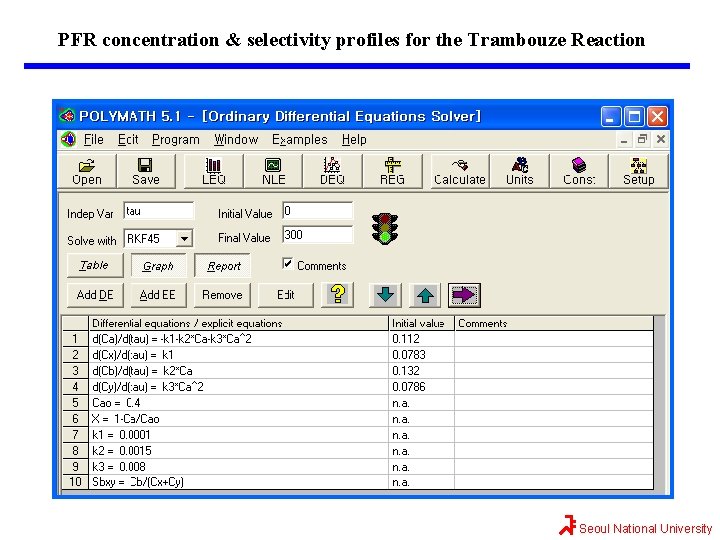Click initial value cell 0.0786
Viewport: 720px width, 540px height.
[422, 387]
